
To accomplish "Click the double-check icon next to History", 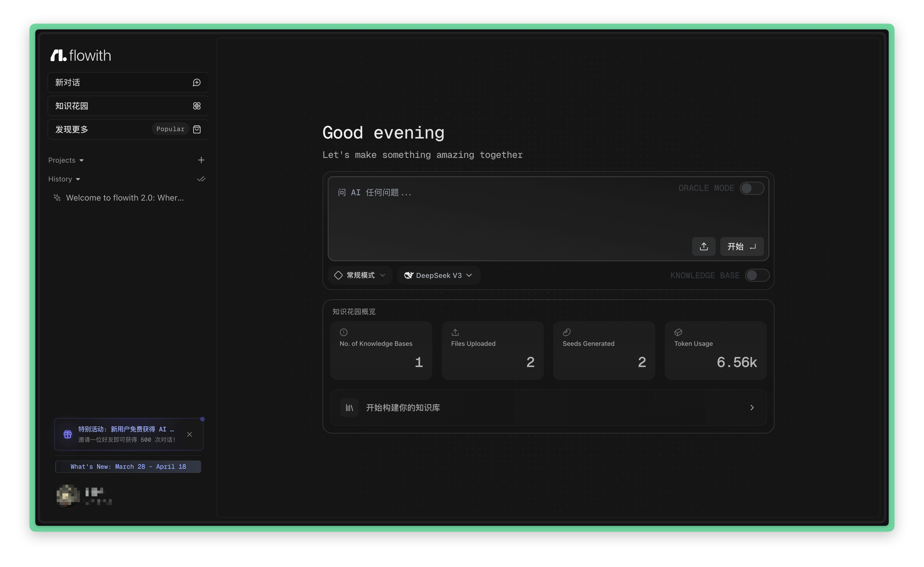I will (x=201, y=179).
